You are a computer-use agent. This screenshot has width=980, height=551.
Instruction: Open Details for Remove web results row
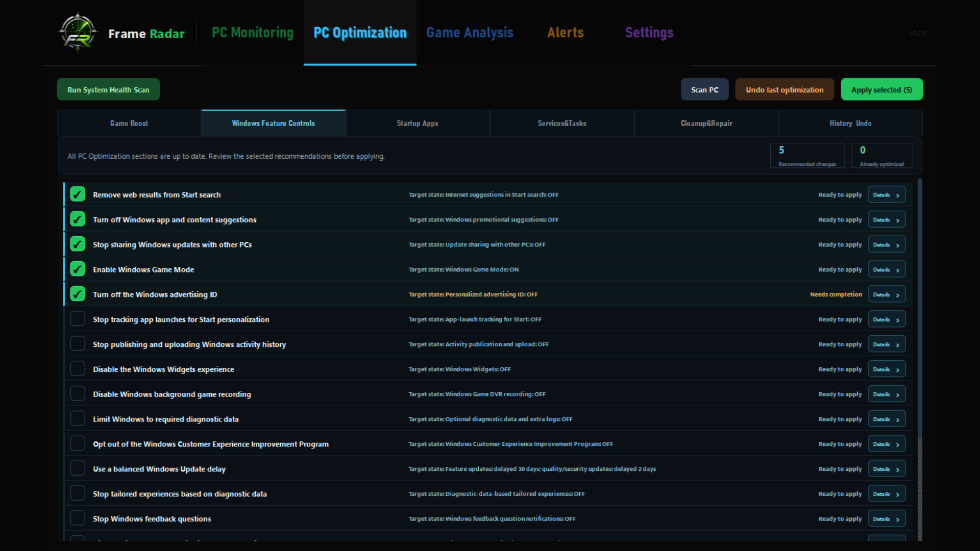pyautogui.click(x=887, y=195)
